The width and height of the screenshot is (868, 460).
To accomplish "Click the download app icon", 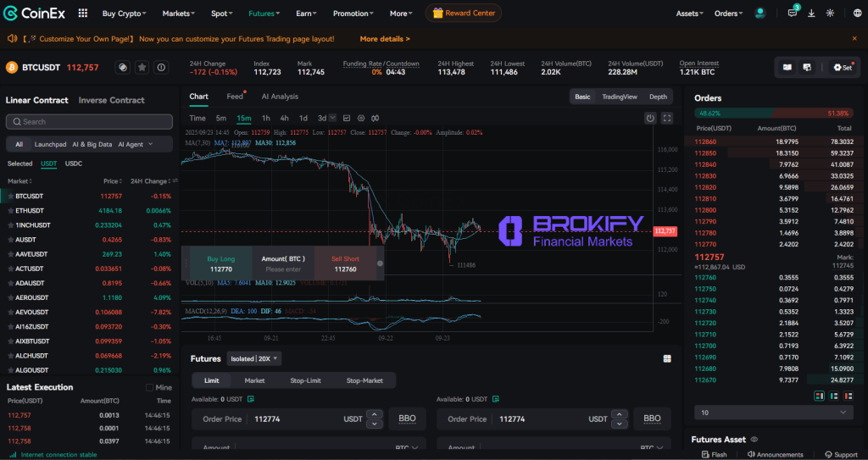I will (x=811, y=14).
